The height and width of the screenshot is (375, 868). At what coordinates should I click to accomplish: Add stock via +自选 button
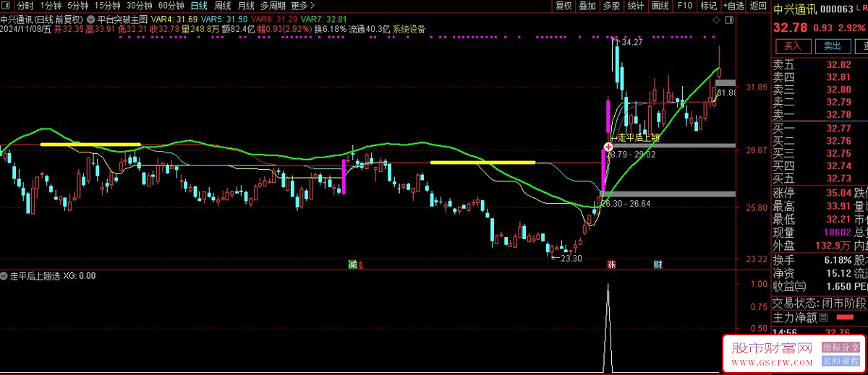point(733,5)
